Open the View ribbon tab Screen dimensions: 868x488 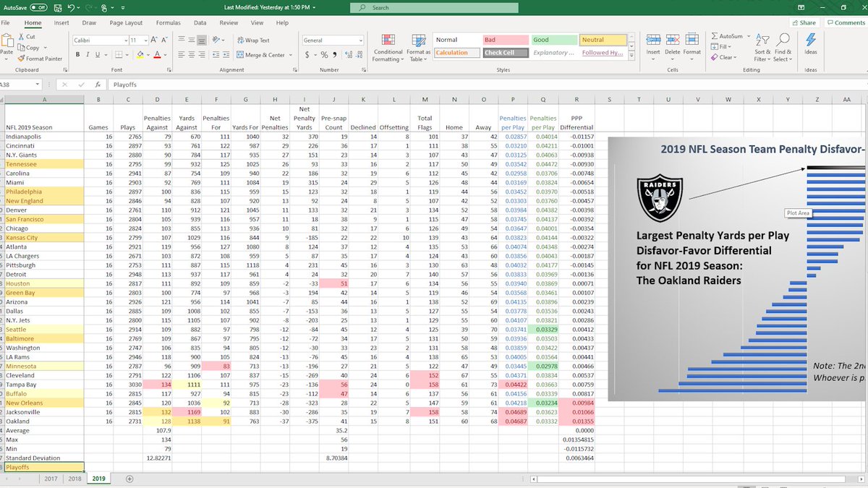[x=257, y=22]
